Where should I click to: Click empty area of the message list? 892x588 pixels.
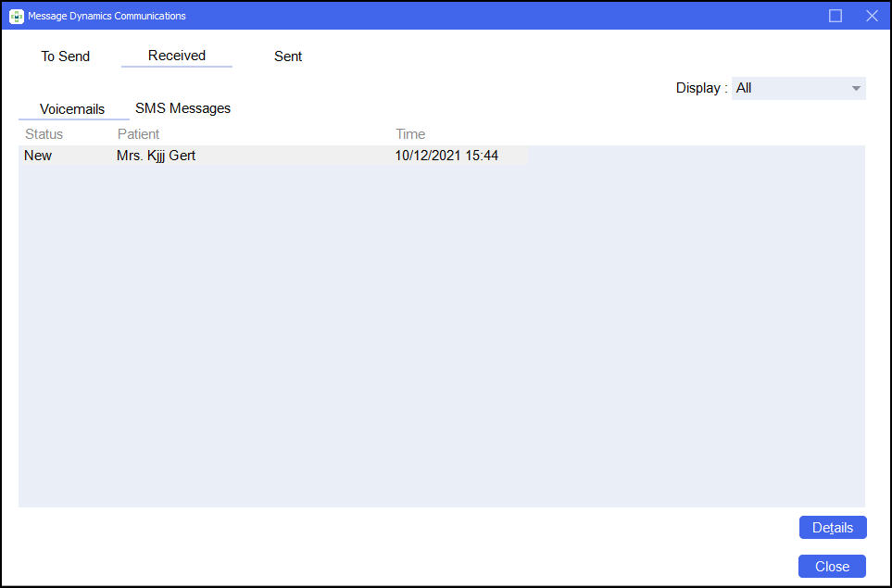(x=441, y=333)
